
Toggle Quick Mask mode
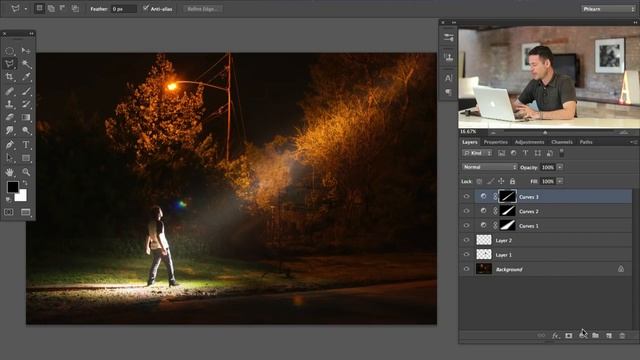[x=9, y=212]
